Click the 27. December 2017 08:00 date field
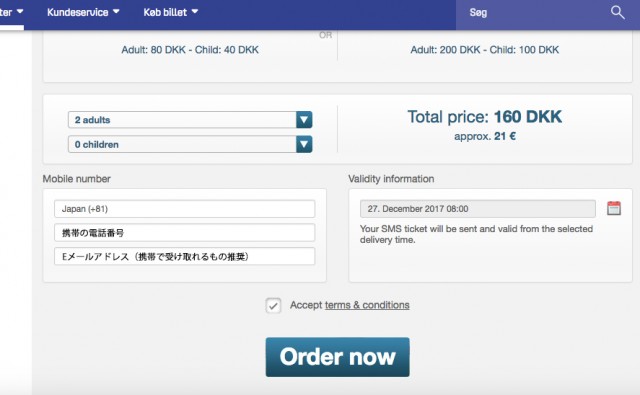Screen dimensions: 640x395 [x=478, y=209]
